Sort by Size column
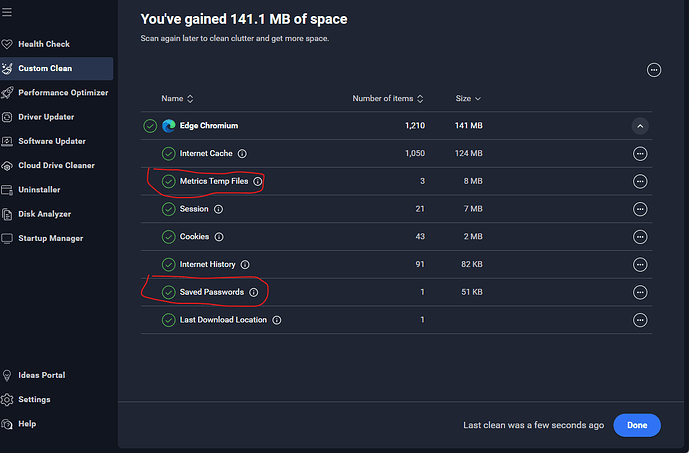Viewport: 689px width, 453px height. pyautogui.click(x=468, y=98)
